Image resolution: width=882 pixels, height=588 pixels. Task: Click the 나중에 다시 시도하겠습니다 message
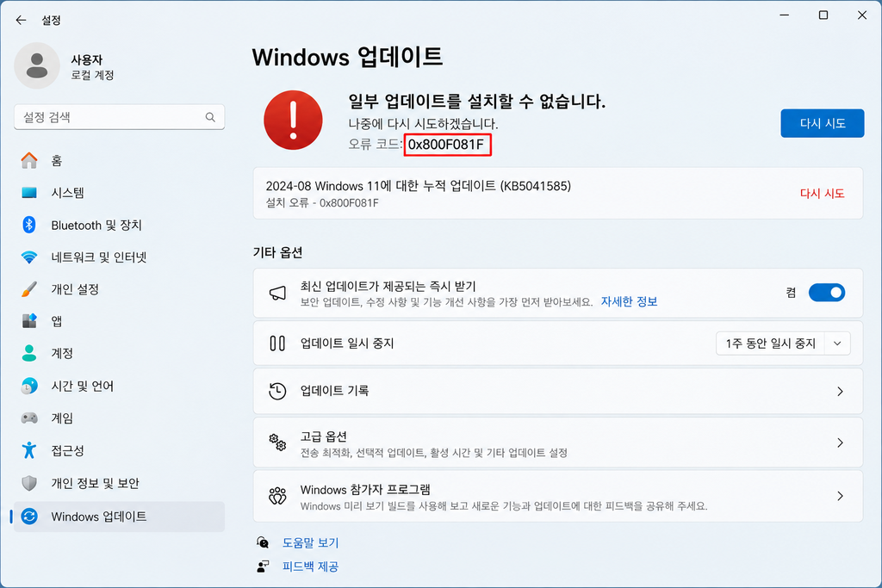(x=423, y=124)
